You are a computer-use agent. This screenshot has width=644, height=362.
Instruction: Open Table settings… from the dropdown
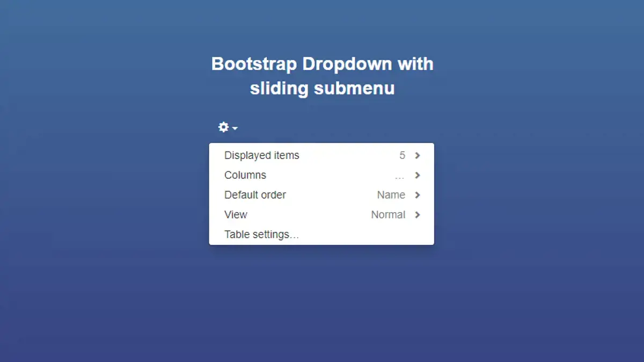pyautogui.click(x=321, y=235)
